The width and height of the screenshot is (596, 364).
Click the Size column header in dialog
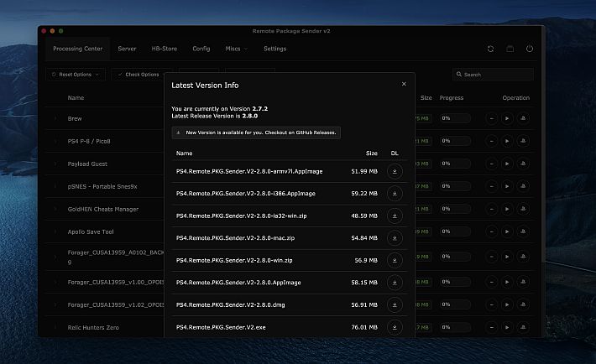[371, 153]
